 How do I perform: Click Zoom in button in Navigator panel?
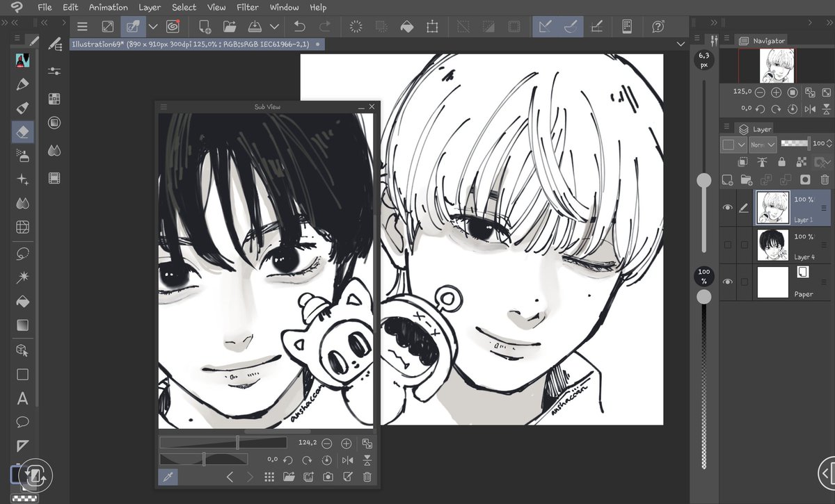[x=777, y=92]
